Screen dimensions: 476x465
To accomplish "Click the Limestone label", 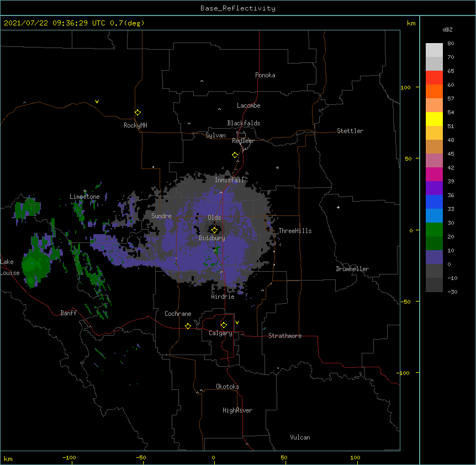I will pos(84,197).
